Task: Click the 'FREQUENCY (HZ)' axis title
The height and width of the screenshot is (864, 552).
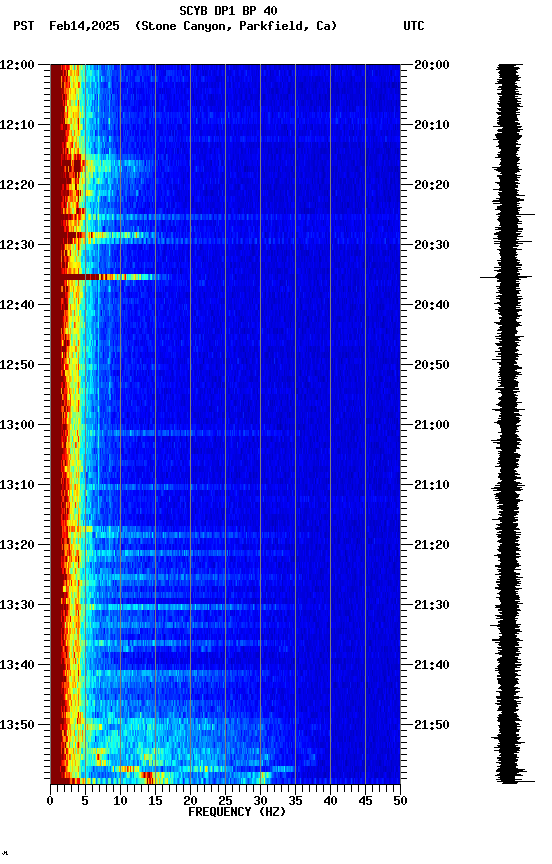Action: coord(237,812)
